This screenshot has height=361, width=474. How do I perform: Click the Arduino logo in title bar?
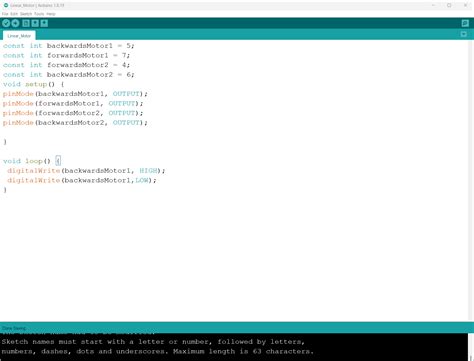pyautogui.click(x=6, y=5)
